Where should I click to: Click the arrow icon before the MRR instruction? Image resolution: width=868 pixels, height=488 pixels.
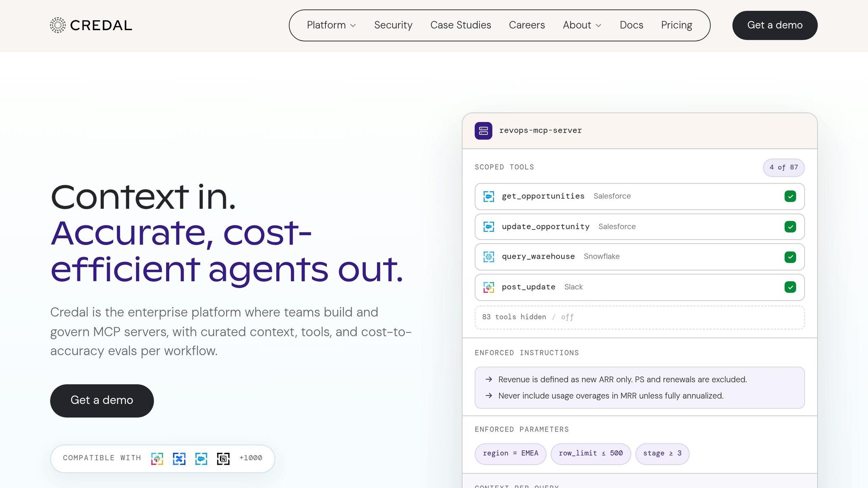[x=489, y=396]
